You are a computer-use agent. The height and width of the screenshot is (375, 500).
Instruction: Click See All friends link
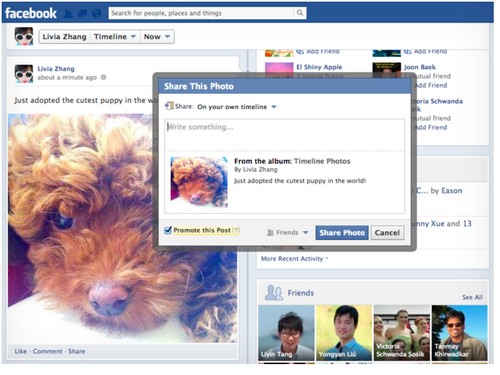pos(472,297)
